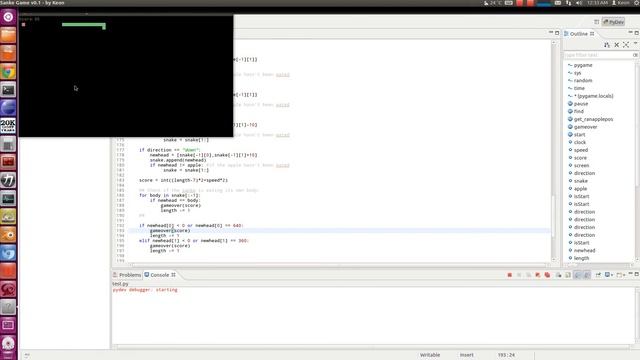Viewport: 640px width, 360px height.
Task: Select the time import in Outline
Action: [579, 89]
